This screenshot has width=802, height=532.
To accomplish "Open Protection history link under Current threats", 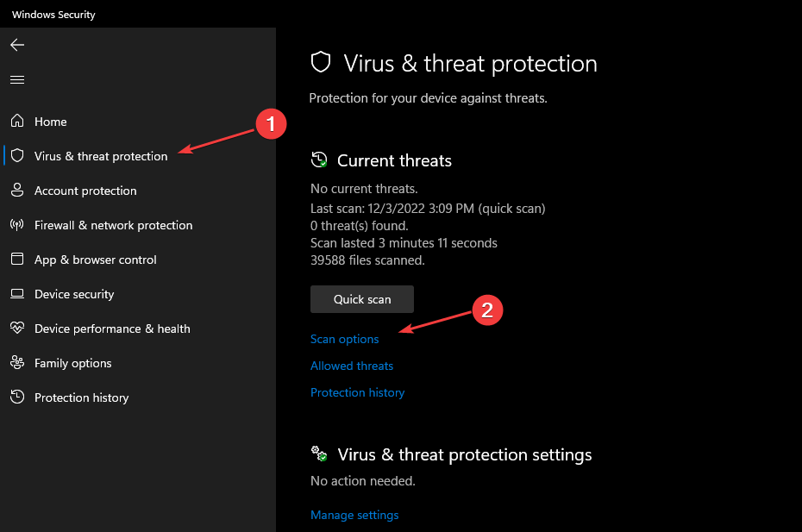I will tap(357, 392).
